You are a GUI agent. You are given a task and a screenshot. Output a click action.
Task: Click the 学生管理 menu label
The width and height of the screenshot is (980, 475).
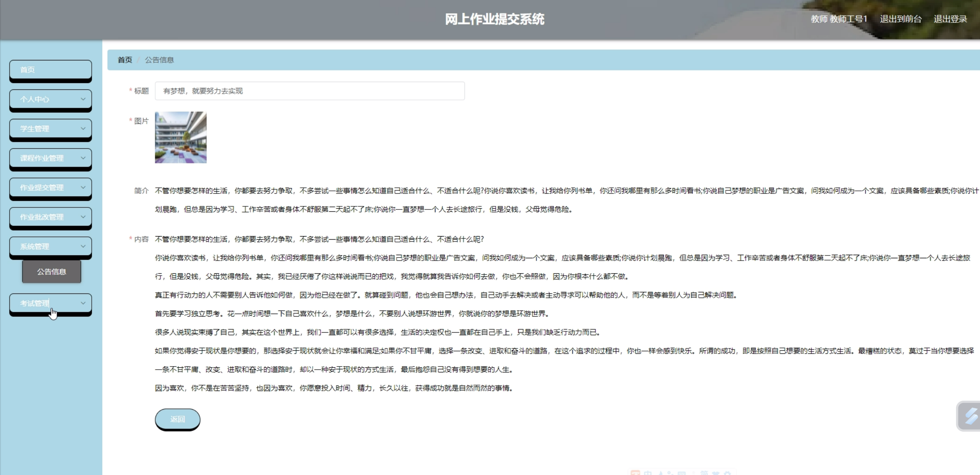coord(35,129)
